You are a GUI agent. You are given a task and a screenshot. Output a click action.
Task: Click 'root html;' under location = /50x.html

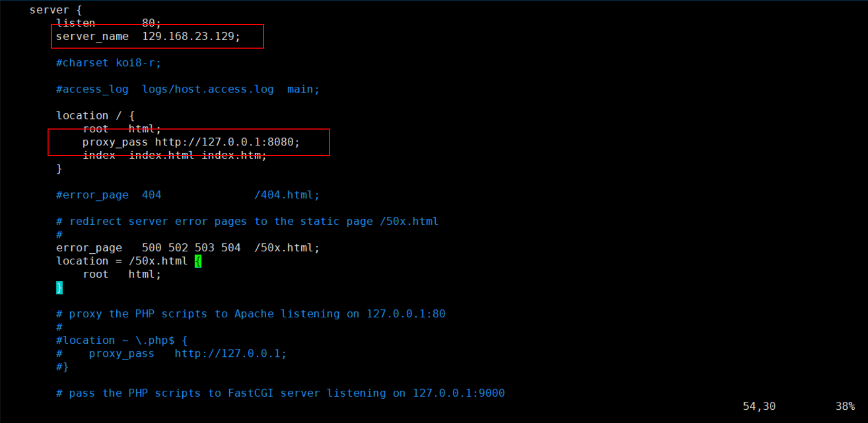click(x=122, y=274)
